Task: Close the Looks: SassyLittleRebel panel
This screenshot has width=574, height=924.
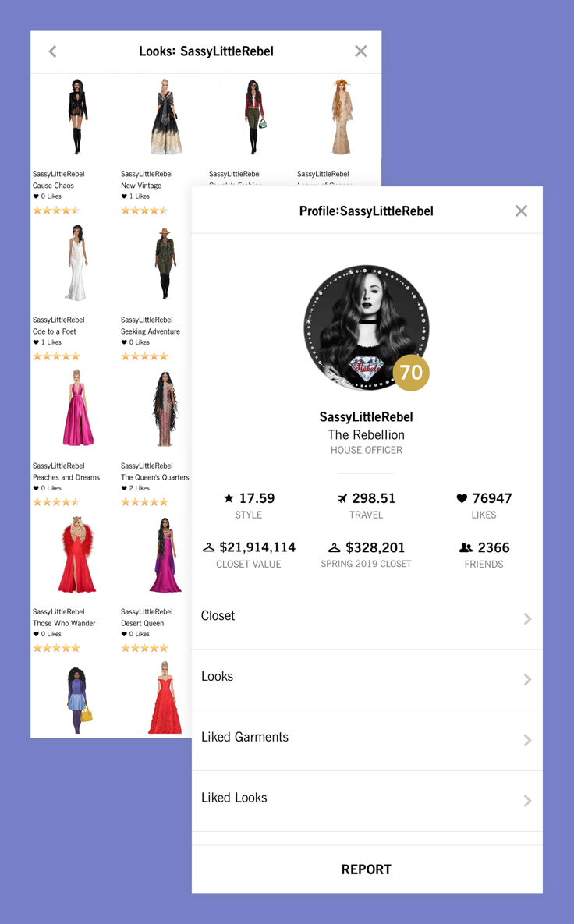Action: [x=360, y=51]
